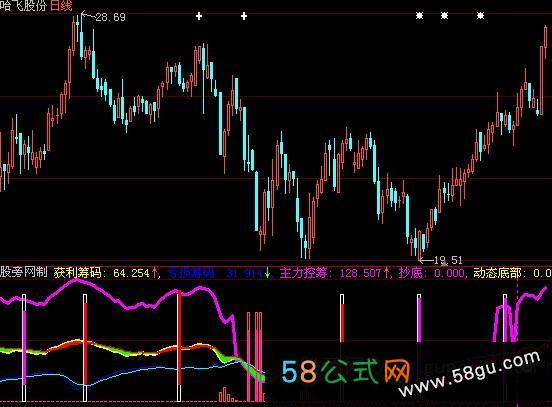
Task: Switch the 日线 period label
Action: pos(61,6)
